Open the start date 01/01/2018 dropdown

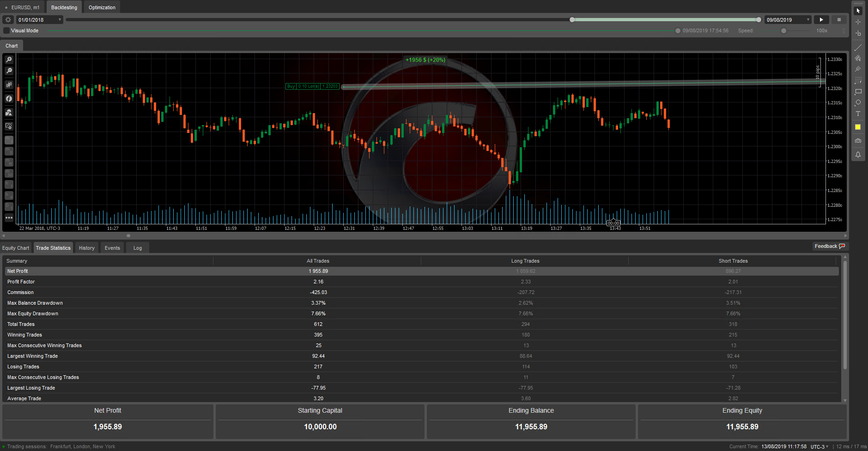coord(40,20)
